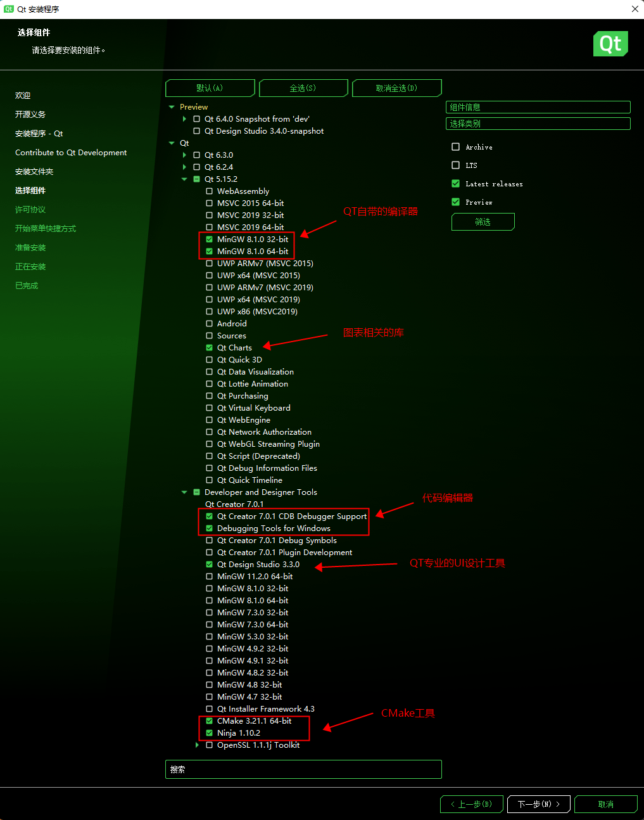
Task: Check Qt Quick 3D component
Action: pos(209,360)
